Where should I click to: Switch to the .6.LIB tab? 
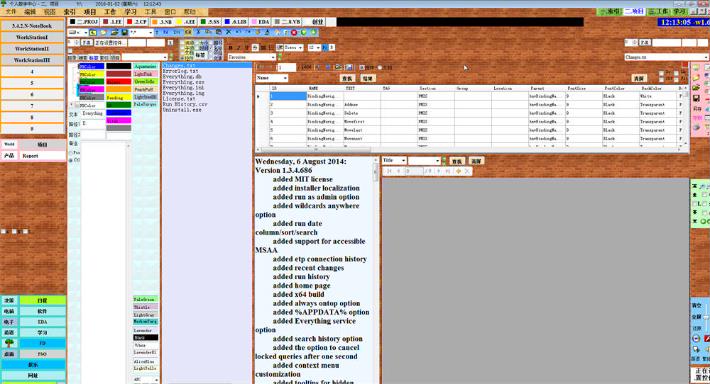236,21
